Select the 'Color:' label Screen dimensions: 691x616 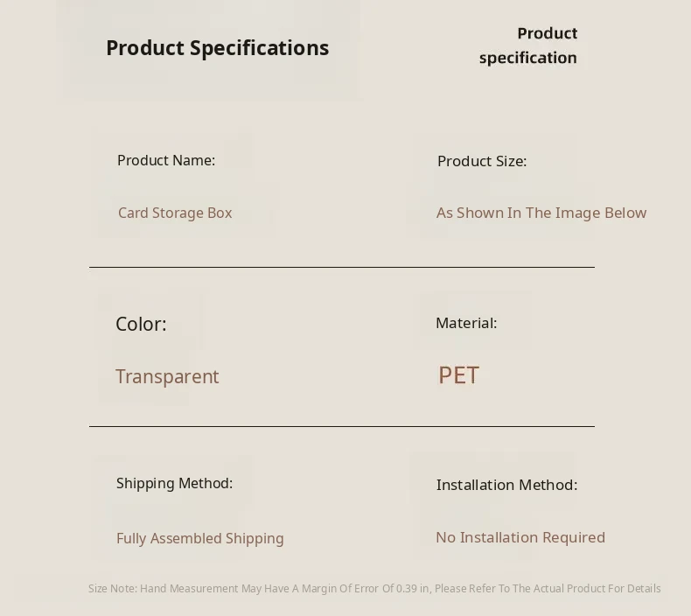(x=141, y=324)
